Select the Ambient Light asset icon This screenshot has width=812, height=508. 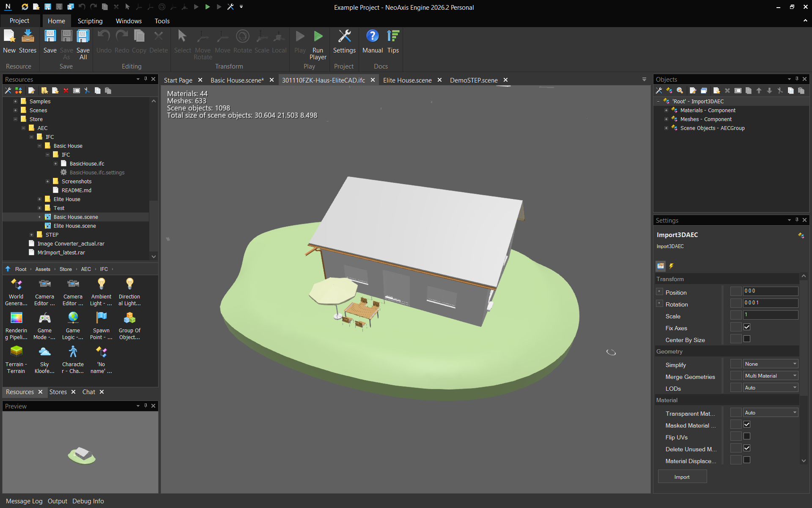(x=101, y=284)
